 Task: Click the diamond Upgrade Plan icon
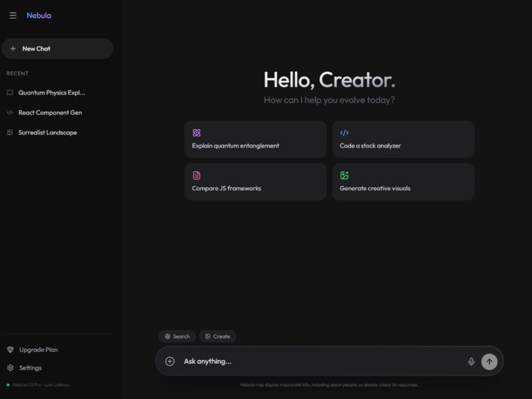[10, 350]
